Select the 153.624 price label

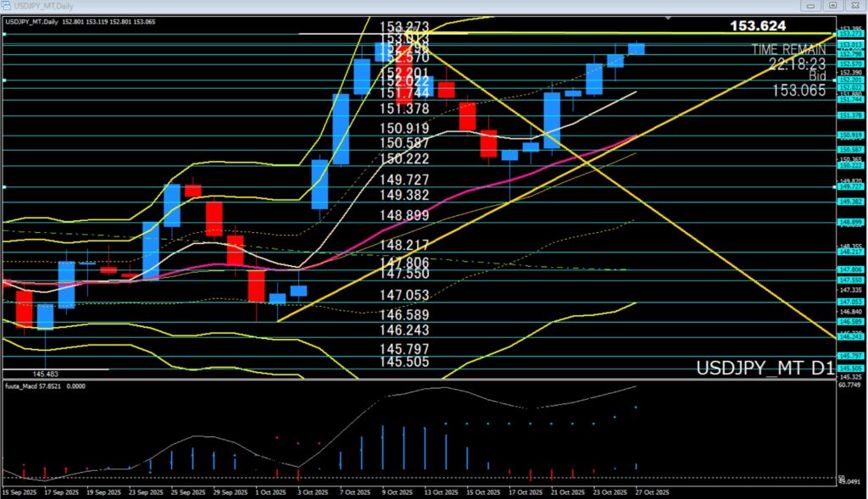tap(757, 26)
